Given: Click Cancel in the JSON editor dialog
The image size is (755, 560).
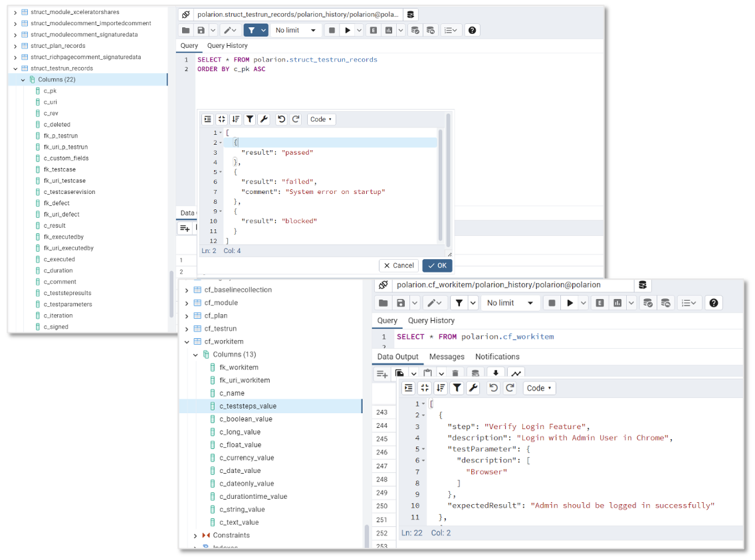Looking at the screenshot, I should [399, 266].
